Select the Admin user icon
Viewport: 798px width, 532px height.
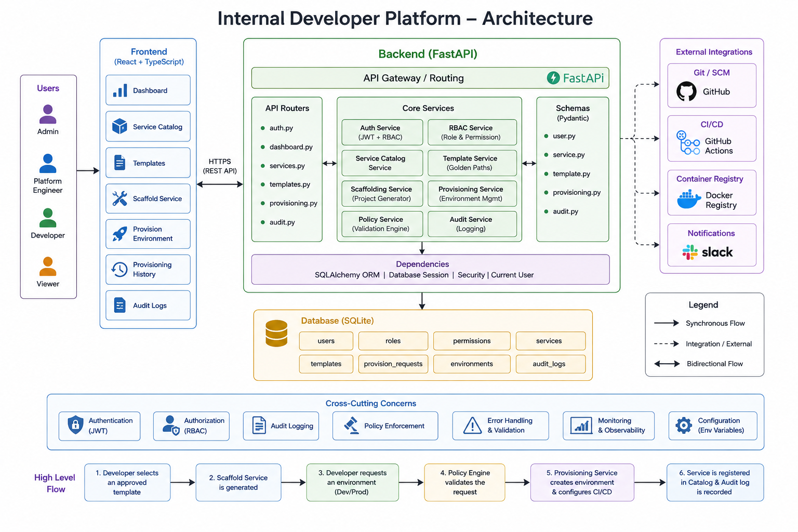point(48,114)
